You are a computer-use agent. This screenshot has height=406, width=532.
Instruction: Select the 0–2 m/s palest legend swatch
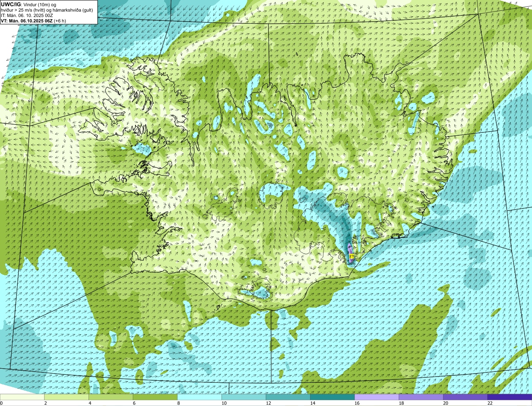coord(22,397)
